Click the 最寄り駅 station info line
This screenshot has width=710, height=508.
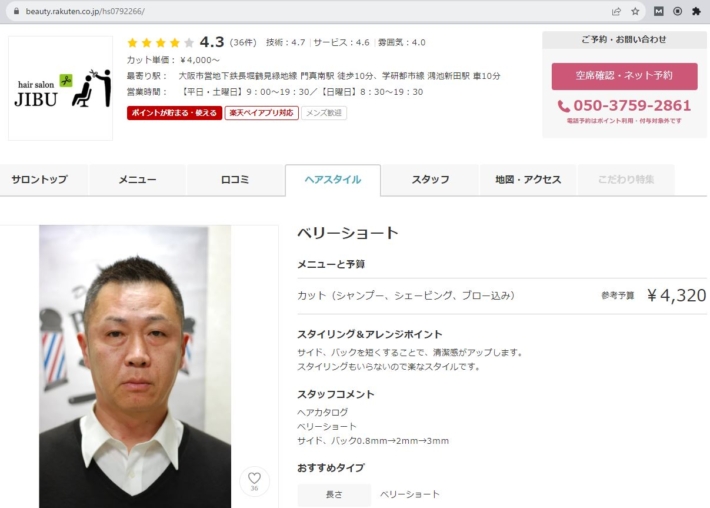(313, 76)
